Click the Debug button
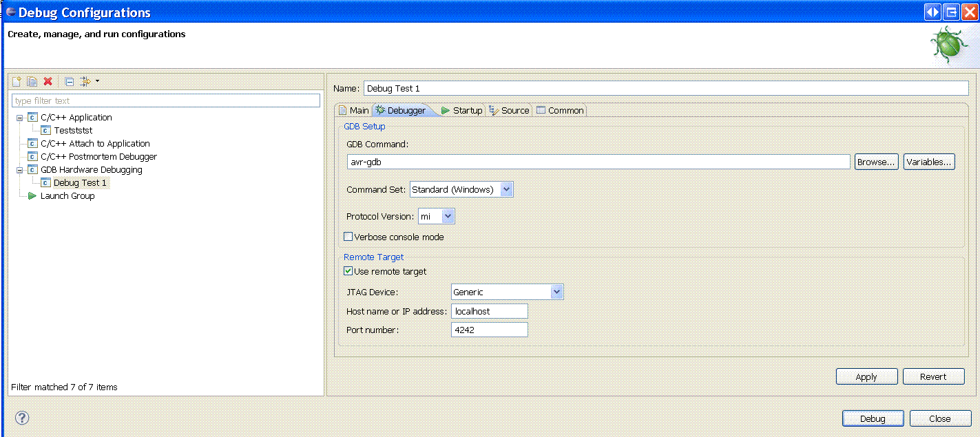 pyautogui.click(x=873, y=418)
